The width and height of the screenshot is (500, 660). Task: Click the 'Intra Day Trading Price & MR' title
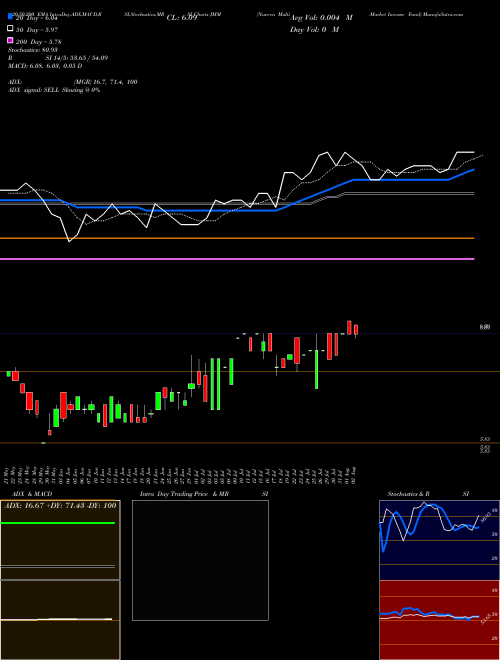[184, 494]
